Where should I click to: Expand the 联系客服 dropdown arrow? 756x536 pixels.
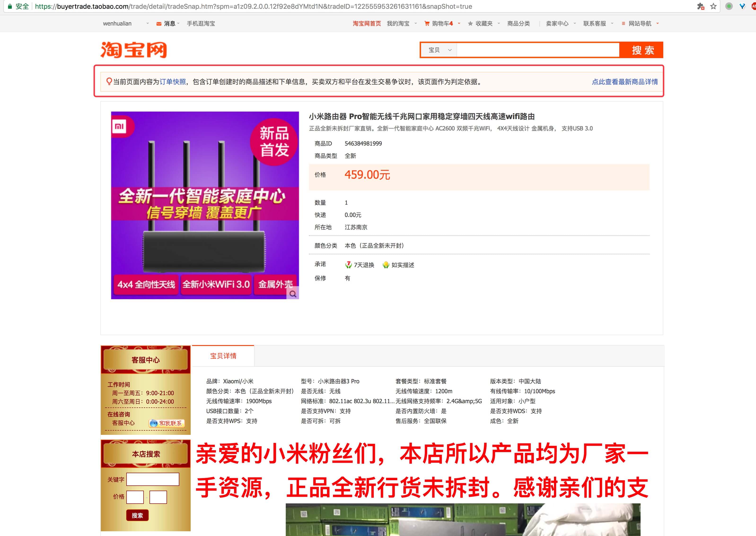(612, 23)
